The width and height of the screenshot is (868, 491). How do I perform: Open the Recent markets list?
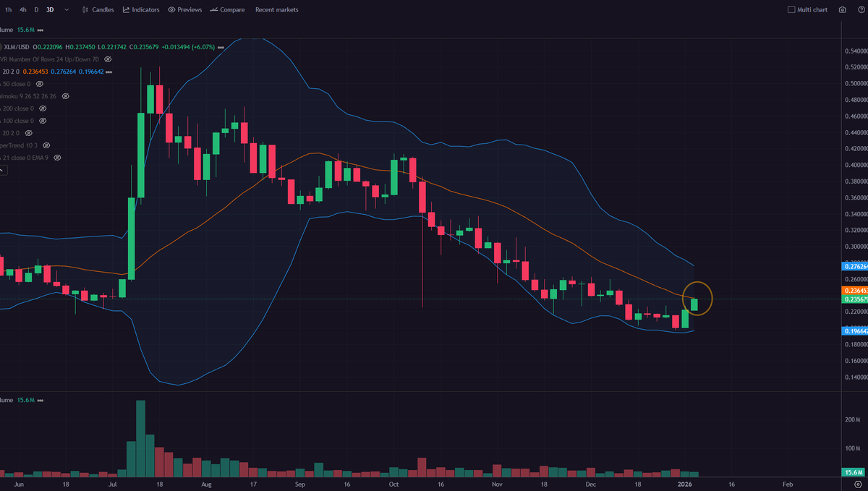pos(276,9)
